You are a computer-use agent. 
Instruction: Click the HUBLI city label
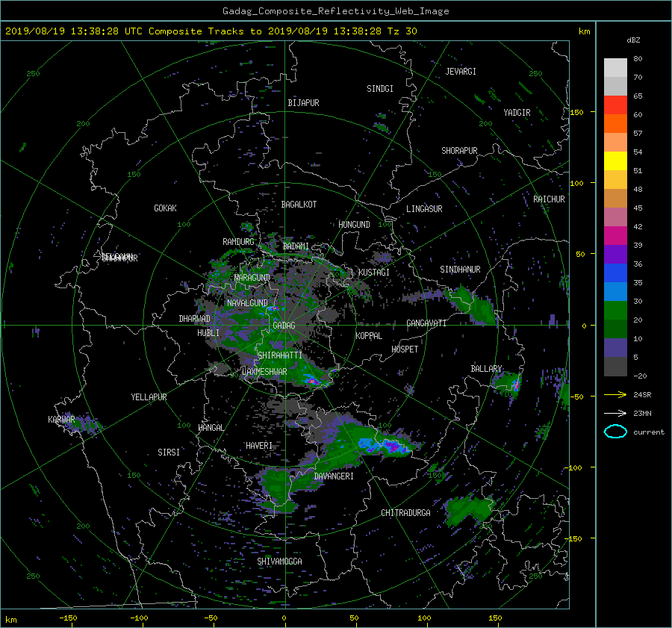[x=208, y=332]
